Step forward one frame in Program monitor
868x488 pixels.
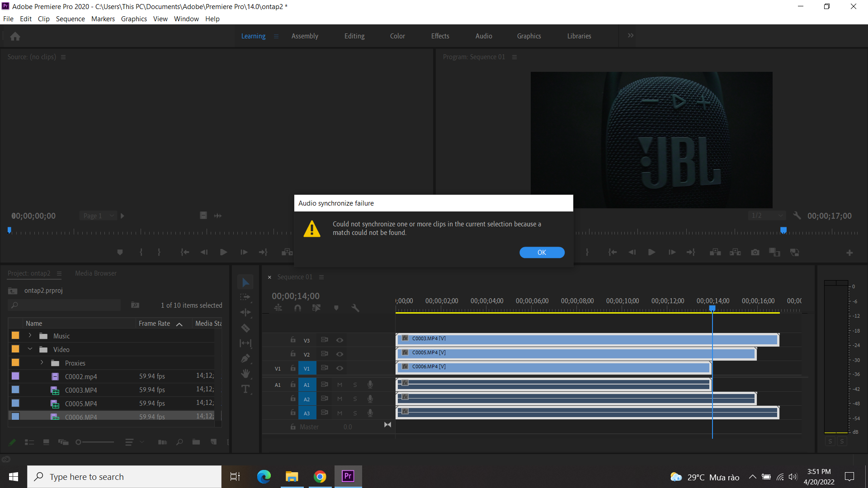(x=672, y=253)
